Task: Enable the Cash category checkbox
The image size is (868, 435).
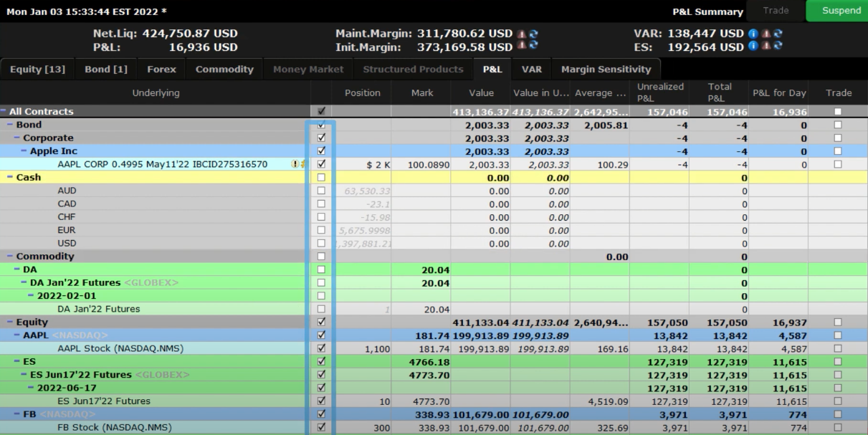Action: 321,178
